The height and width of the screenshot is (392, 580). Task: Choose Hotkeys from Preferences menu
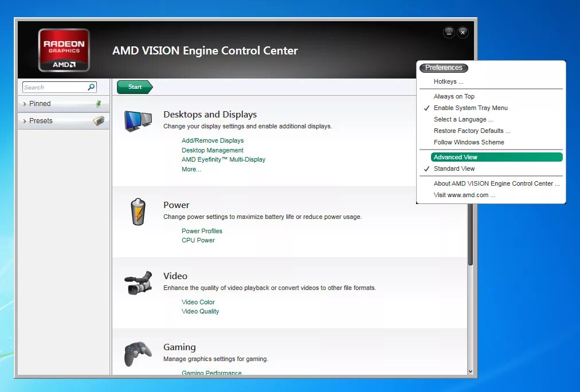tap(448, 82)
